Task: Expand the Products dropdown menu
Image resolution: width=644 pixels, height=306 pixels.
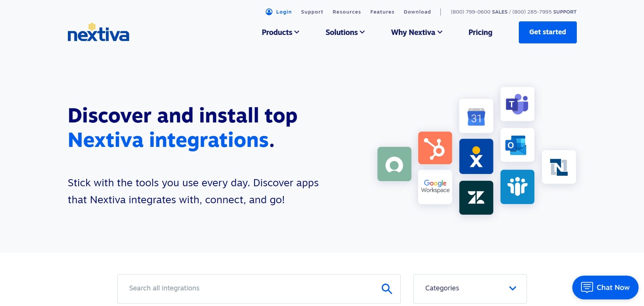Action: pyautogui.click(x=280, y=32)
